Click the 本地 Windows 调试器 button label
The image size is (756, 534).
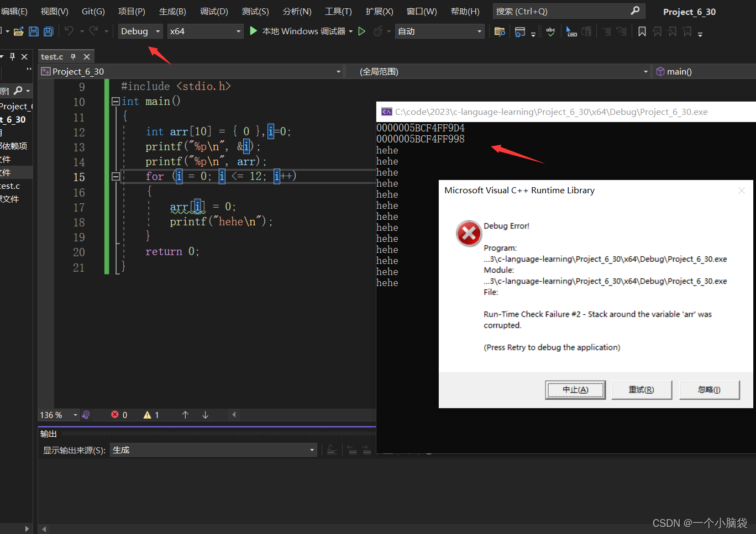pos(303,31)
